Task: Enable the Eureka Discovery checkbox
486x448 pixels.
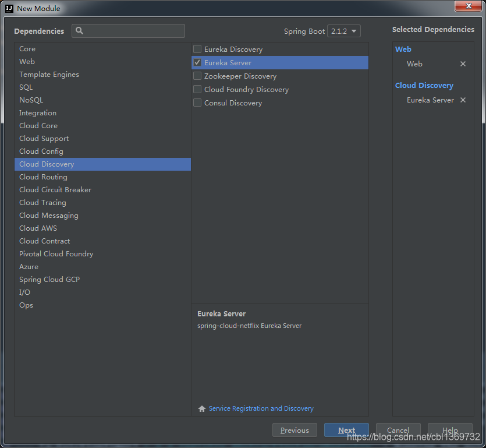Action: tap(197, 50)
